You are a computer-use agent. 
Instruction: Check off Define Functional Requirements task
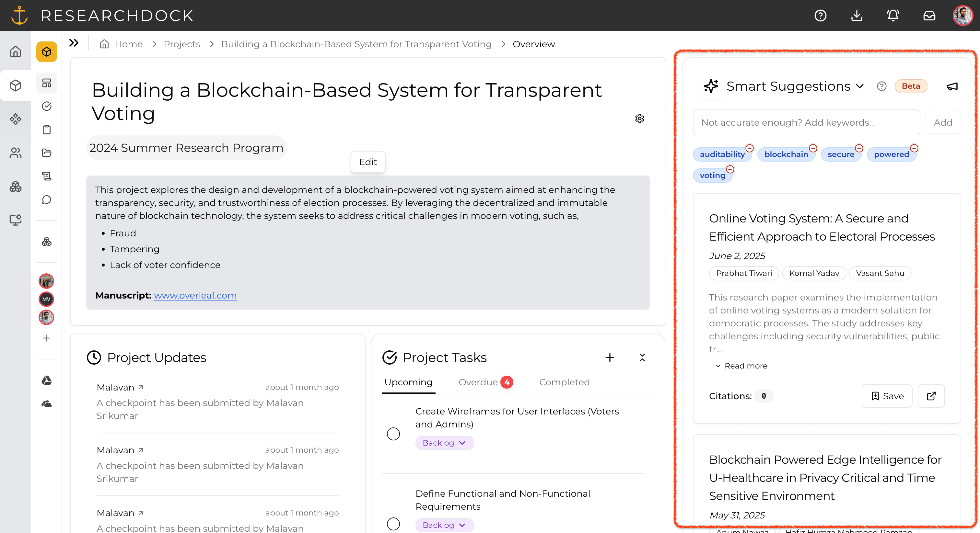(x=393, y=524)
